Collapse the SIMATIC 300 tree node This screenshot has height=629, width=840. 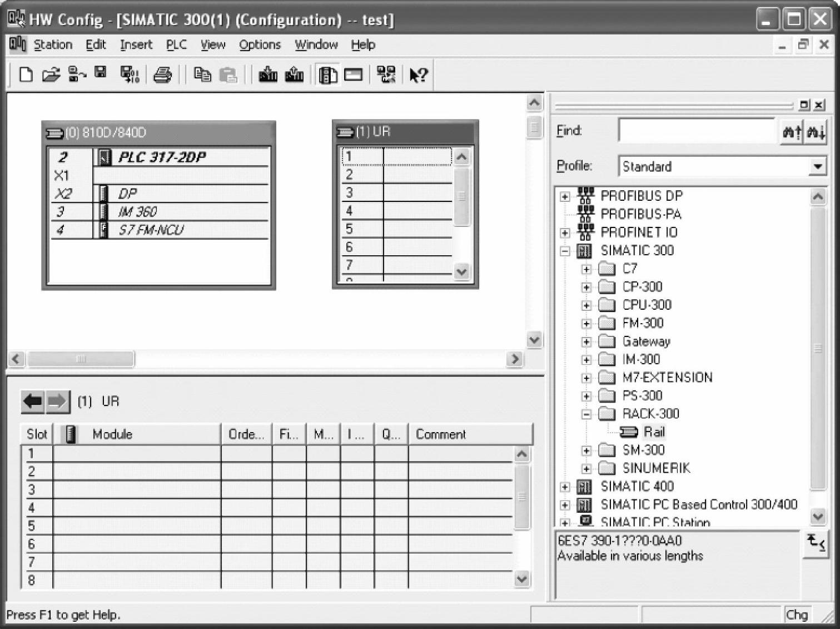click(565, 251)
